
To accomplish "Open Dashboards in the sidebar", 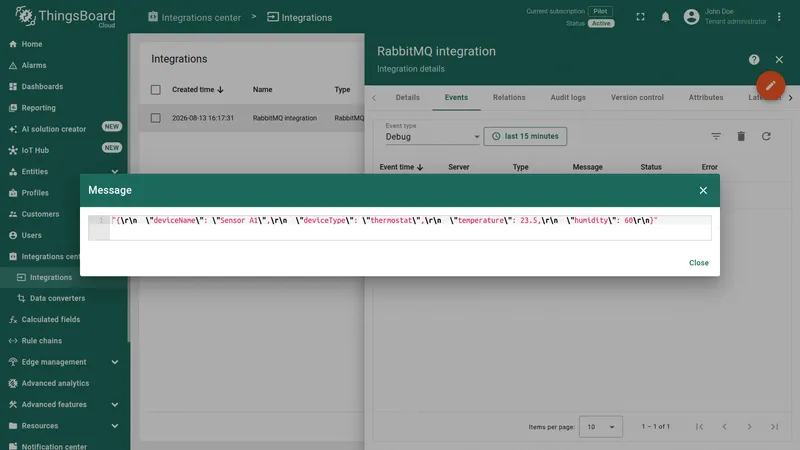I will click(x=42, y=87).
